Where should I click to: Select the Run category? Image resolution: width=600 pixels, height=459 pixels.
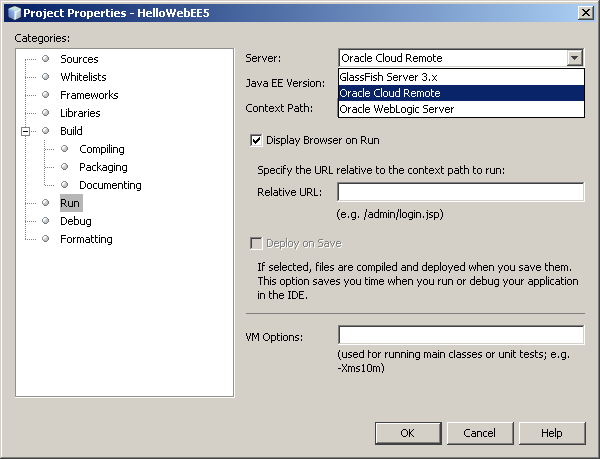click(x=69, y=203)
